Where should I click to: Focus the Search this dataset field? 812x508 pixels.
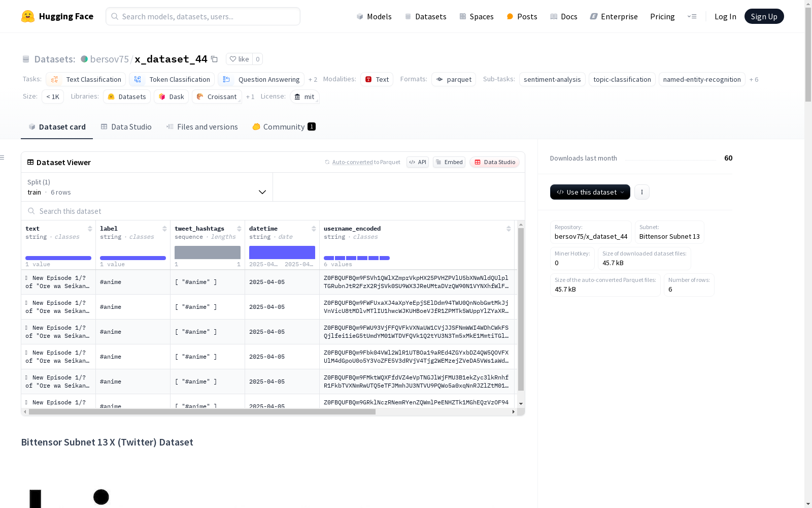point(273,211)
